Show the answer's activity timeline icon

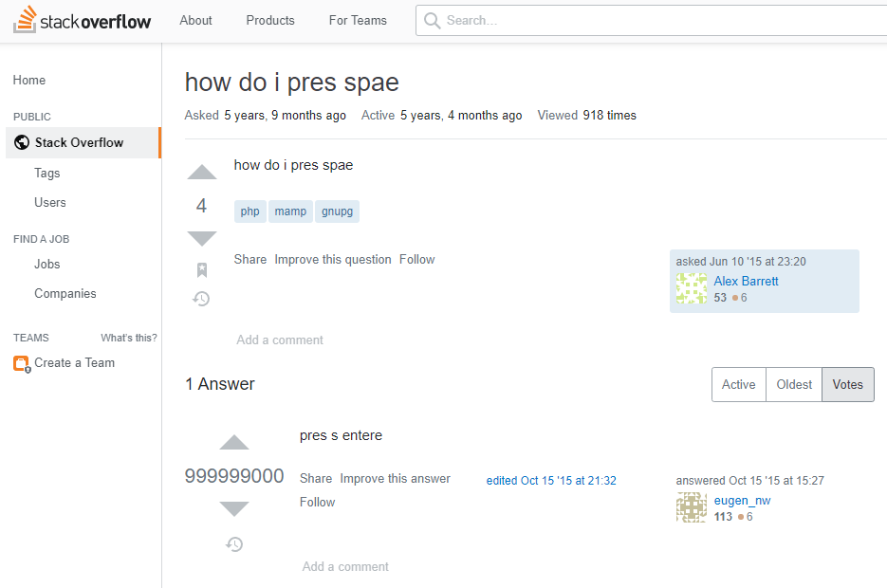point(234,544)
